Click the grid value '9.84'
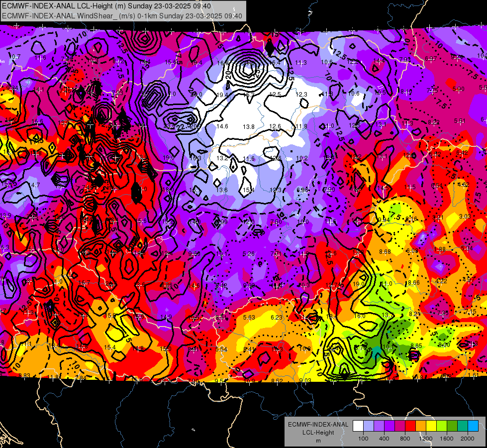Viewport: 487px width, 448px height. [x=12, y=88]
